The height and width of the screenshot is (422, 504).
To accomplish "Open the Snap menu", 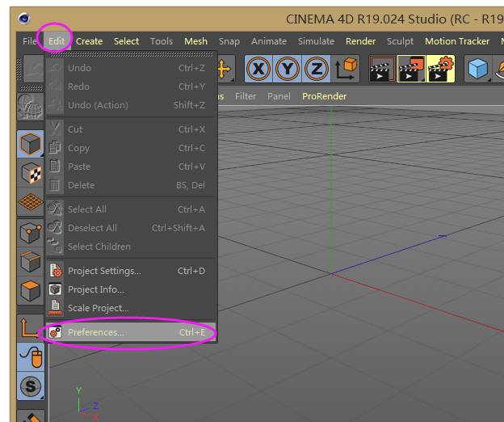I will pos(229,41).
